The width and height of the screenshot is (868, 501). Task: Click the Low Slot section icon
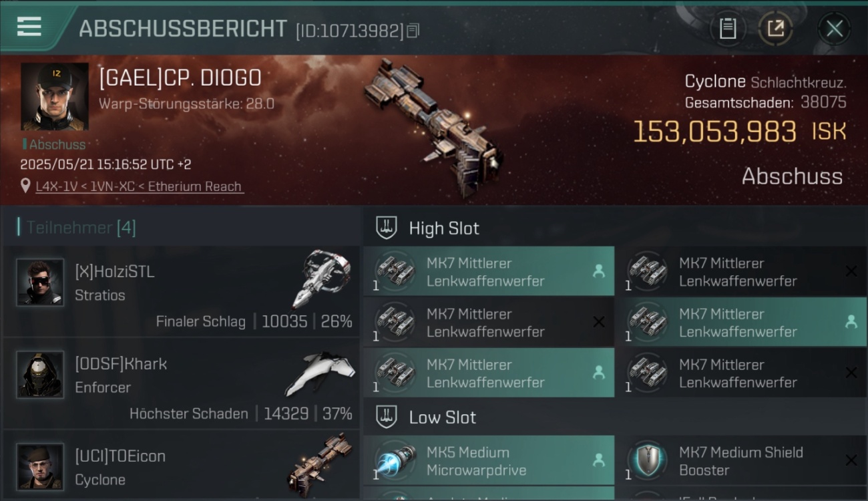coord(386,417)
